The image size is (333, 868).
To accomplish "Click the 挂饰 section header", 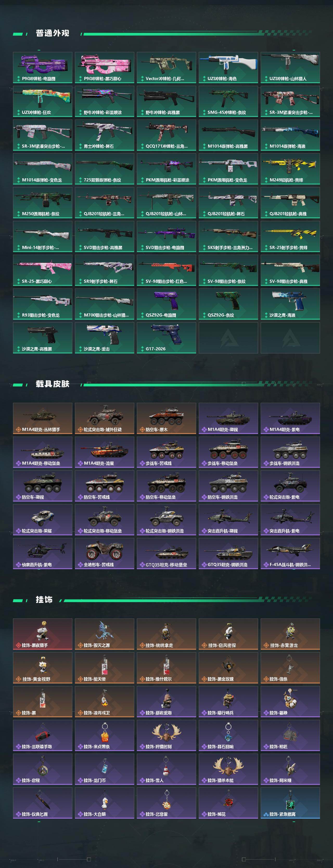I will 44,600.
